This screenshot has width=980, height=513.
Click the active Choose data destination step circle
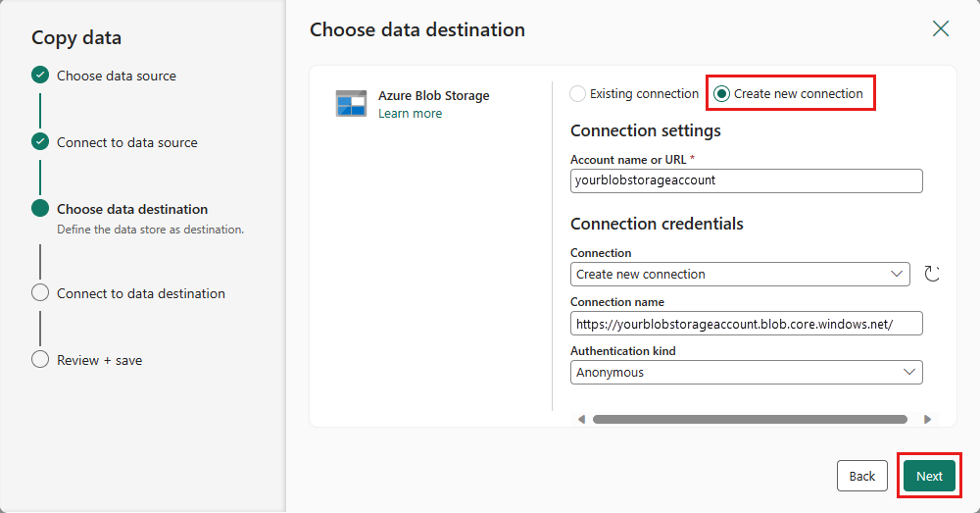pyautogui.click(x=40, y=208)
